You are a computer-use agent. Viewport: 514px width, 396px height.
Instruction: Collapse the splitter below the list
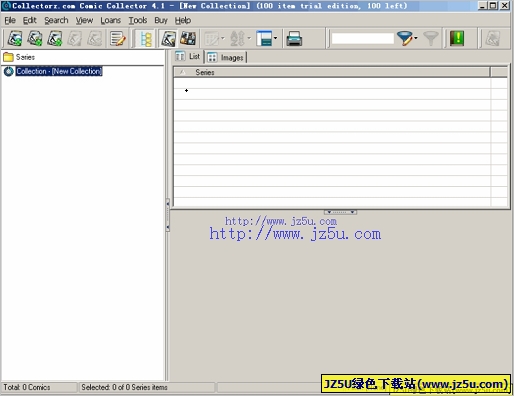tap(340, 212)
